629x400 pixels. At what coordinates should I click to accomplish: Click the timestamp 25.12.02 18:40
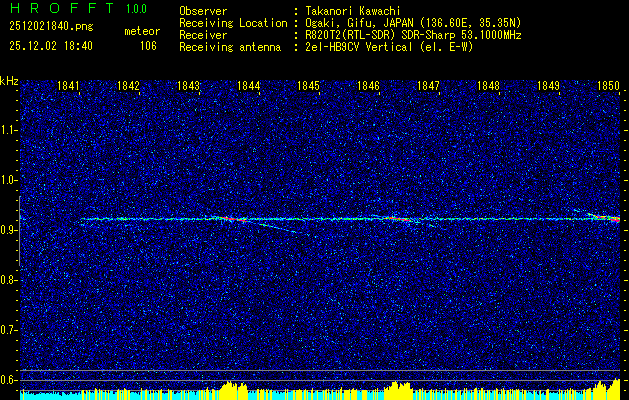pyautogui.click(x=51, y=46)
